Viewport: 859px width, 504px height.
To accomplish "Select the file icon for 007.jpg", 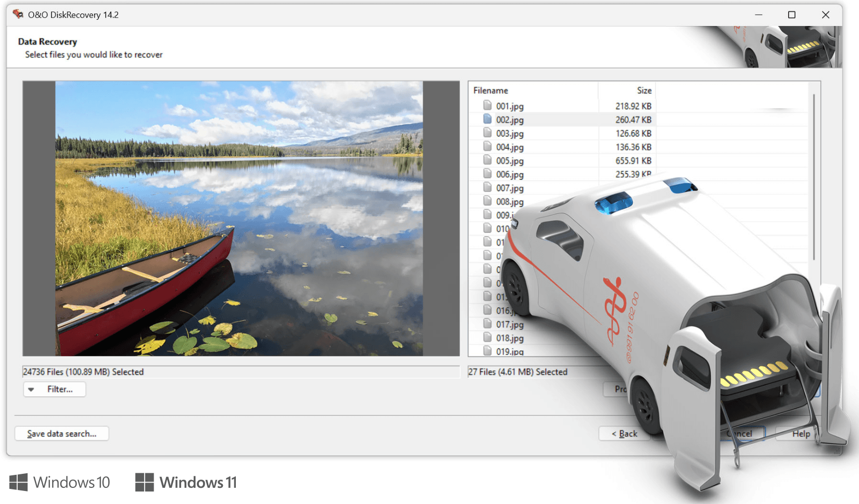I will coord(487,187).
